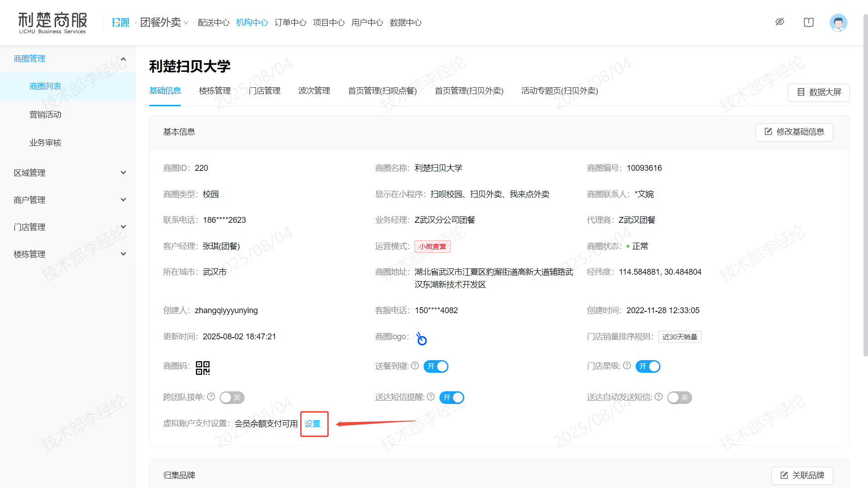Click help icon beside 送达自动发送短信
This screenshot has height=488, width=868.
point(659,397)
